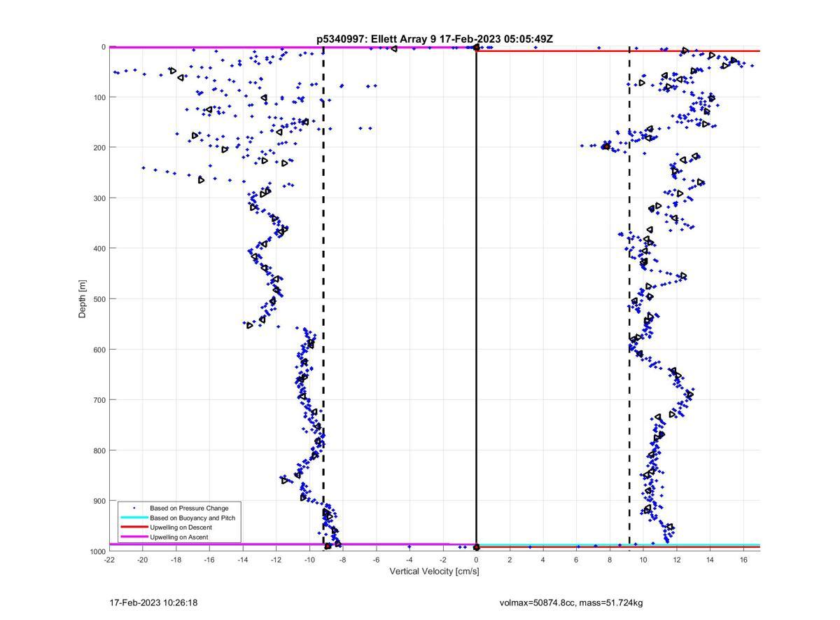Click x-axis tick label '-10'
Image resolution: width=840 pixels, height=620 pixels.
click(x=309, y=560)
